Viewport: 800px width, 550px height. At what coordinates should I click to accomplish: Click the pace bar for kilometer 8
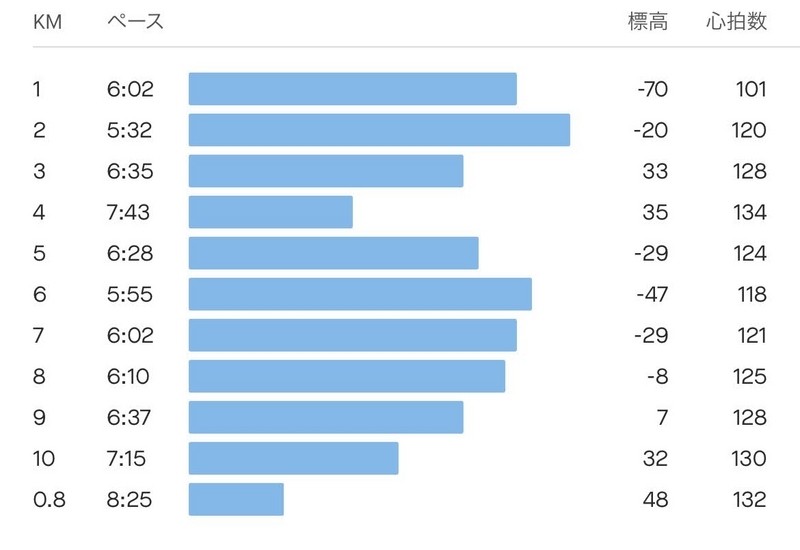[347, 377]
